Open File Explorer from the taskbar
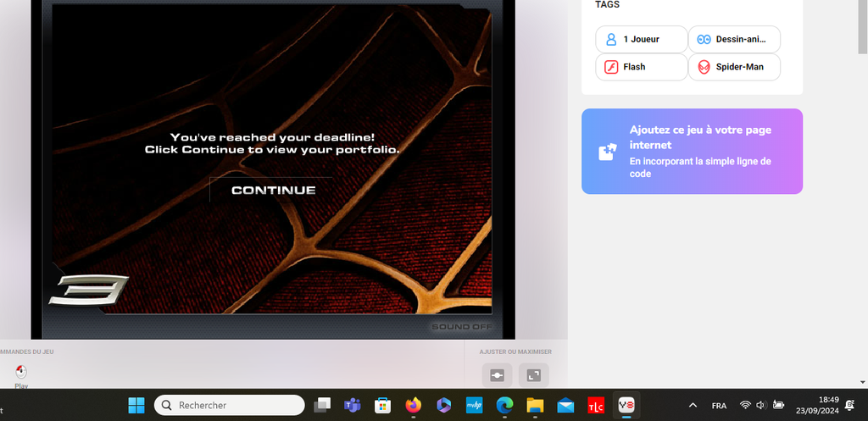This screenshot has width=868, height=421. (534, 405)
